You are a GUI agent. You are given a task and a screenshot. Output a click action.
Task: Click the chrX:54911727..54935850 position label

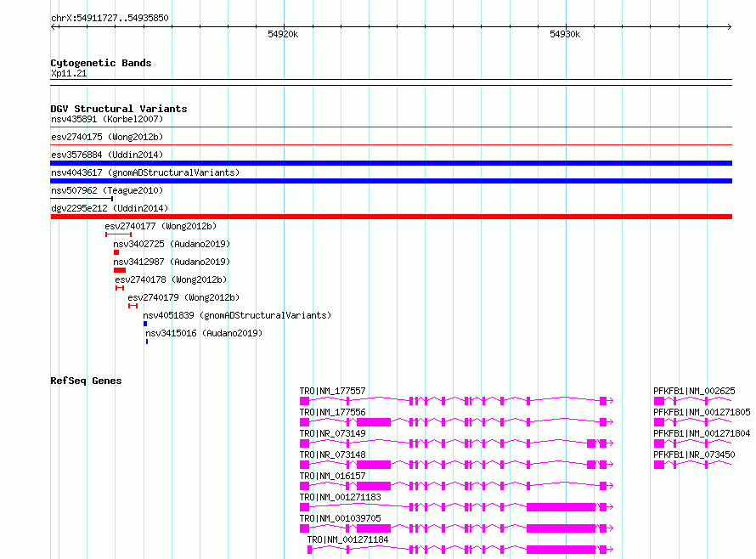tap(110, 18)
